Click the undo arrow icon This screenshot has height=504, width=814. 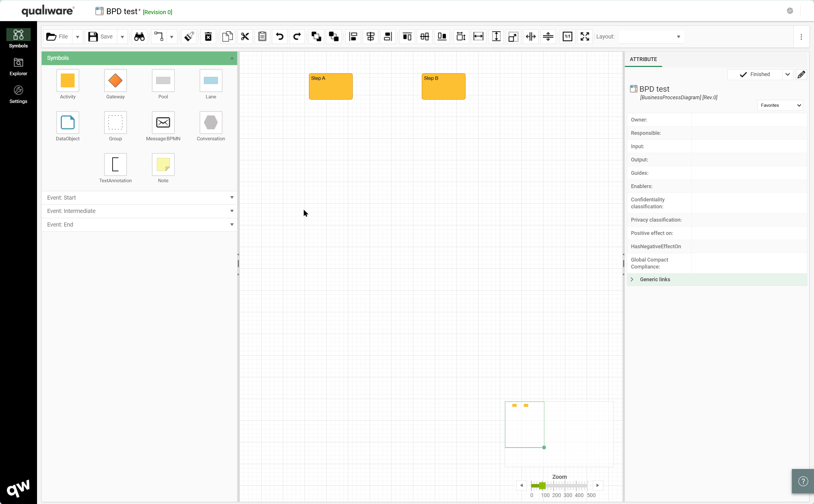click(279, 37)
